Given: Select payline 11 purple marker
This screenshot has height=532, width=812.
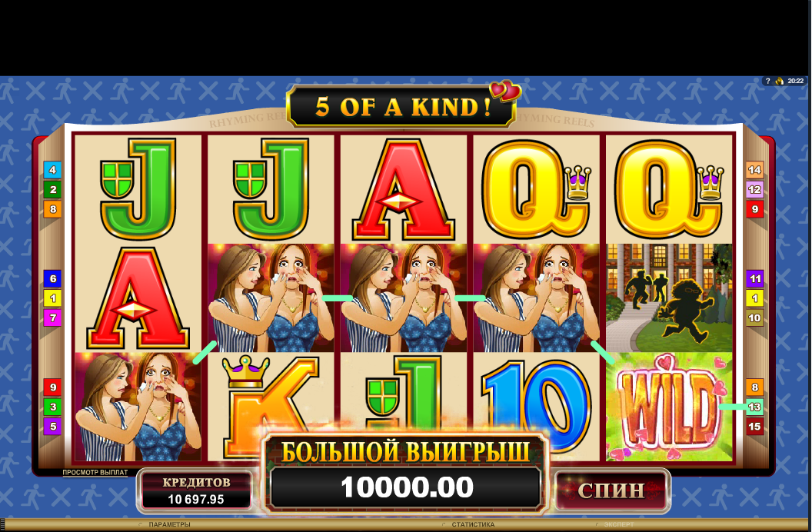Looking at the screenshot, I should click(x=754, y=278).
